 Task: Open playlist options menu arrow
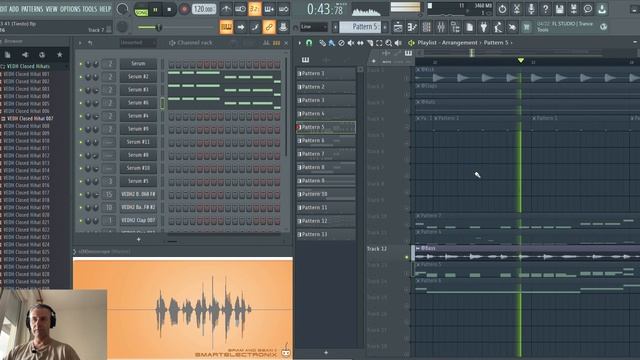300,42
